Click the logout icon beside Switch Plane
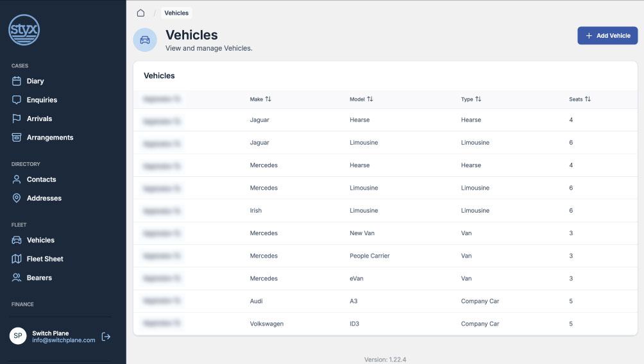Viewport: 644px width, 364px height. click(106, 336)
